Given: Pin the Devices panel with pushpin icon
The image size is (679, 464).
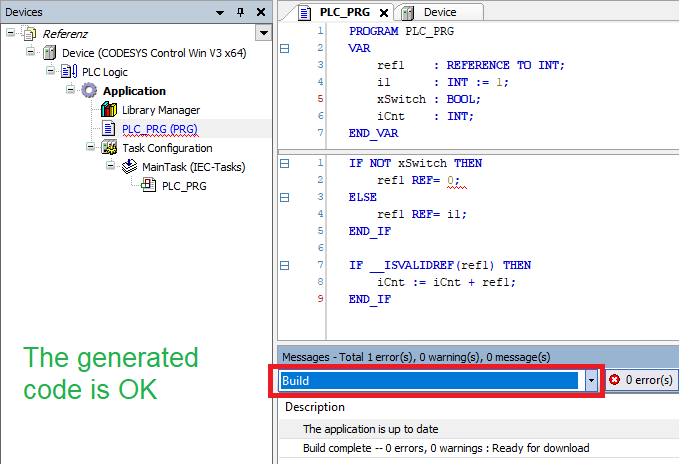Looking at the screenshot, I should pyautogui.click(x=240, y=12).
